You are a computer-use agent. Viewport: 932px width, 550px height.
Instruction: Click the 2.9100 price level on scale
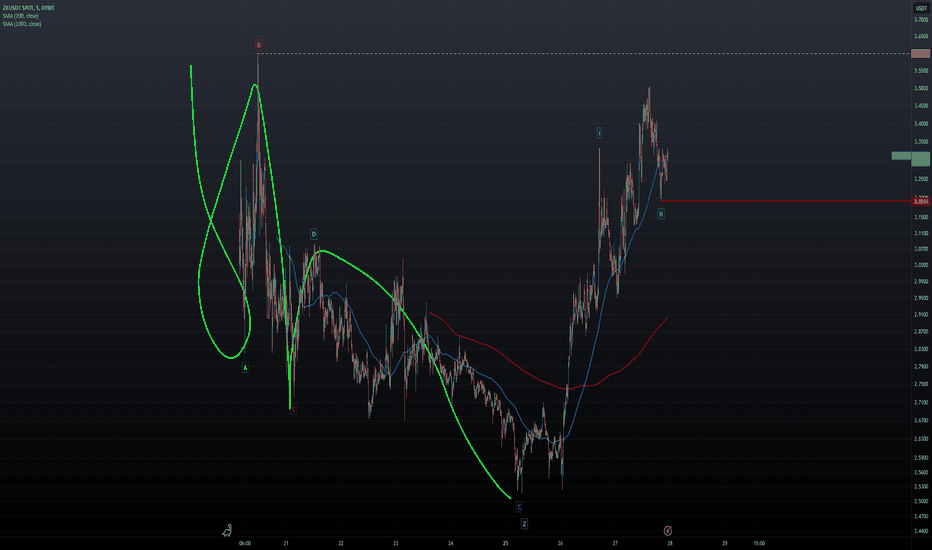click(x=921, y=314)
